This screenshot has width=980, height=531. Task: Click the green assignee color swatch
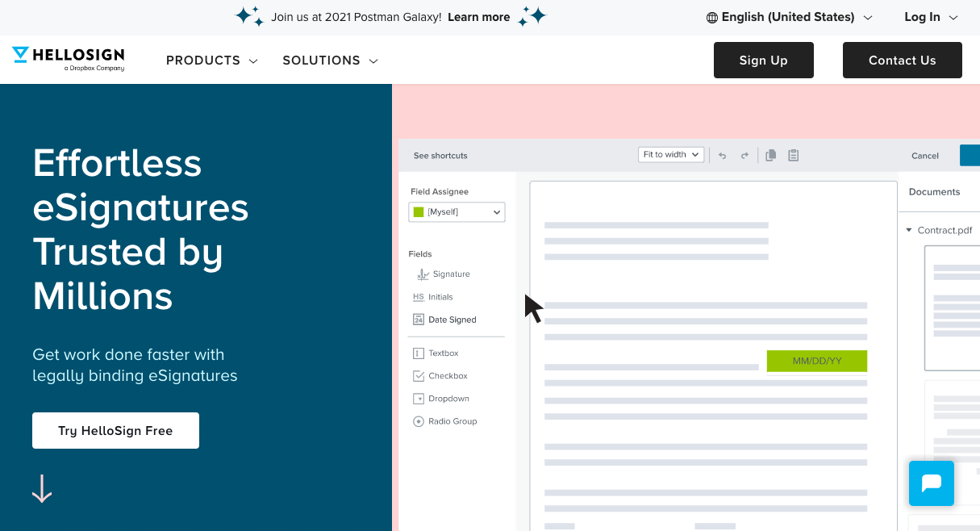pos(419,212)
